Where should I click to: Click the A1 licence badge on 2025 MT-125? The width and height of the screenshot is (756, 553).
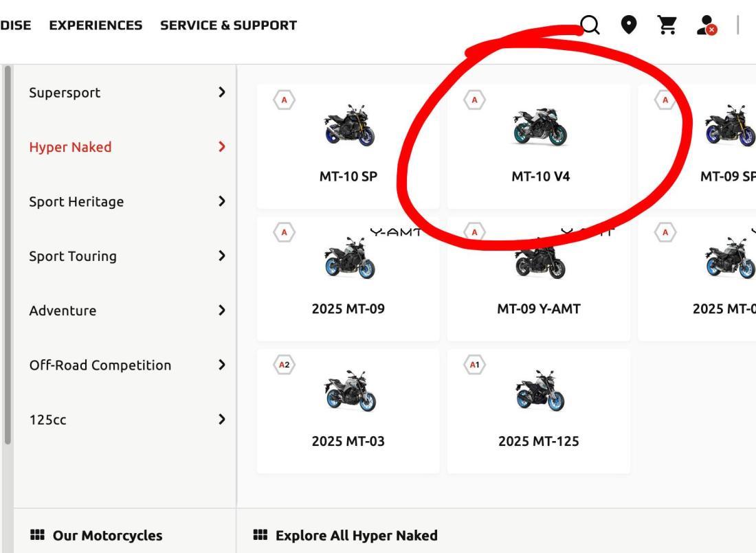click(474, 365)
